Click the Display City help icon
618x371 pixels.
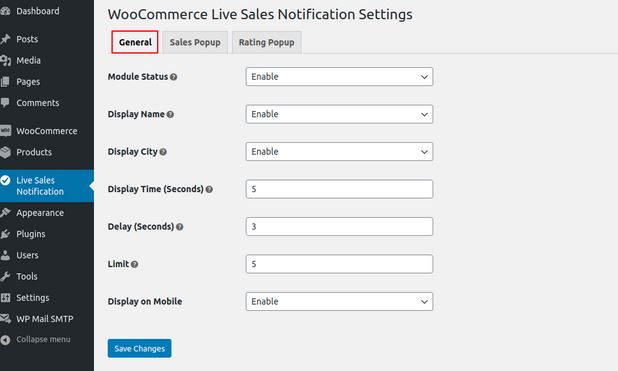pos(163,152)
